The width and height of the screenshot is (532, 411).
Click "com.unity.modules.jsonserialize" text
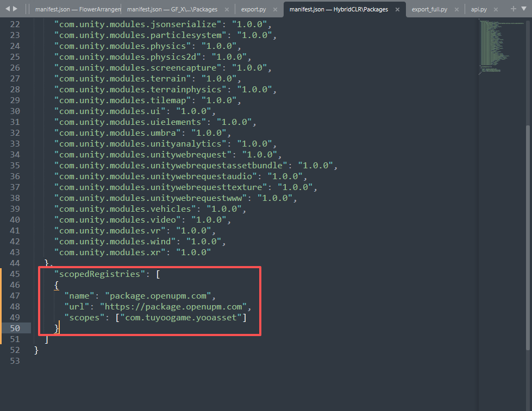(x=137, y=24)
